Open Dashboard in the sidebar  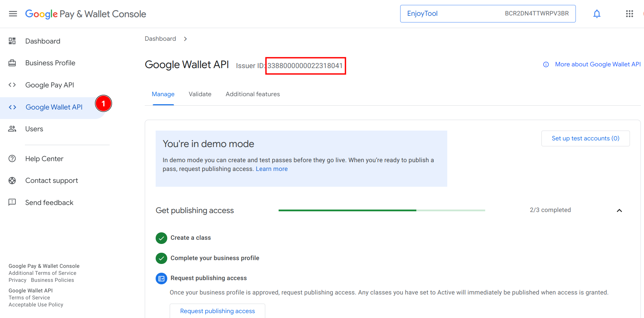click(x=43, y=41)
